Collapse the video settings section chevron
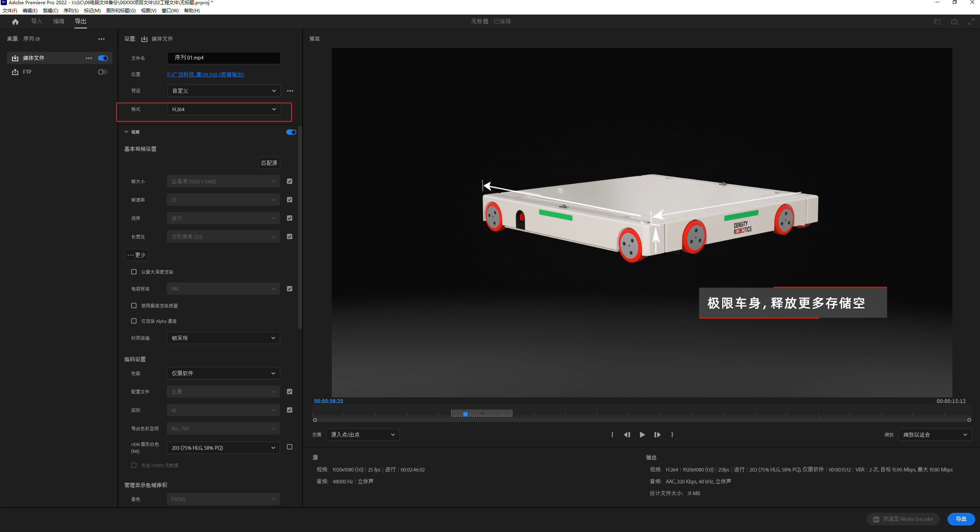Image resolution: width=980 pixels, height=532 pixels. [126, 132]
